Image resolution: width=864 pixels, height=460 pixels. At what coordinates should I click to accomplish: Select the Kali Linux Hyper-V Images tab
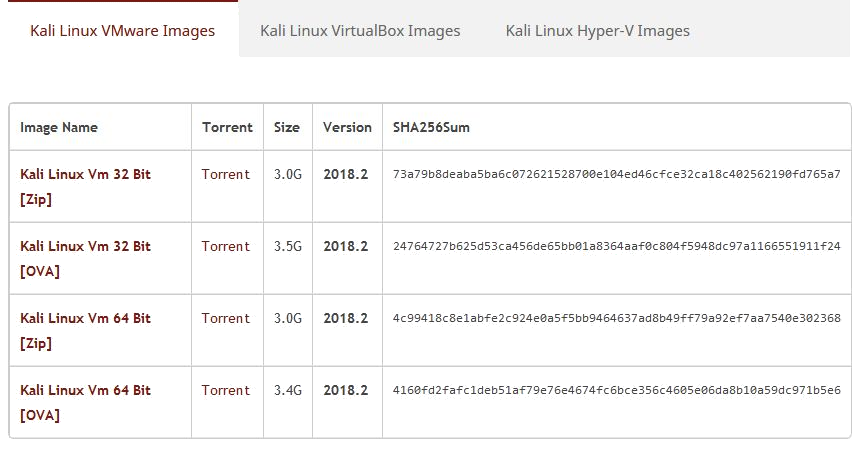597,31
